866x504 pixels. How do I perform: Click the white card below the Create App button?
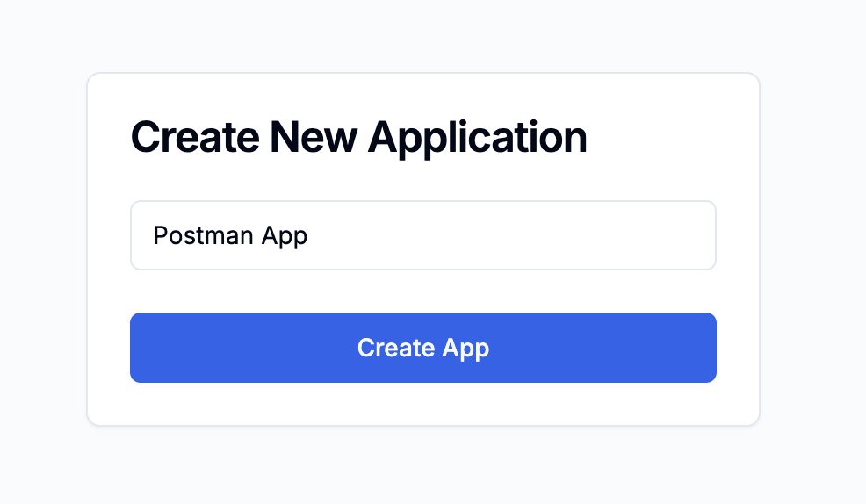pyautogui.click(x=422, y=404)
